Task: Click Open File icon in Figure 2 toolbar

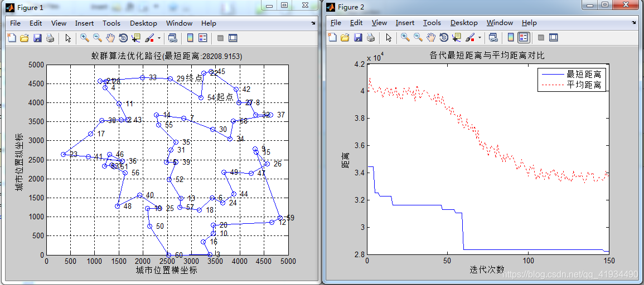Action: 345,38
